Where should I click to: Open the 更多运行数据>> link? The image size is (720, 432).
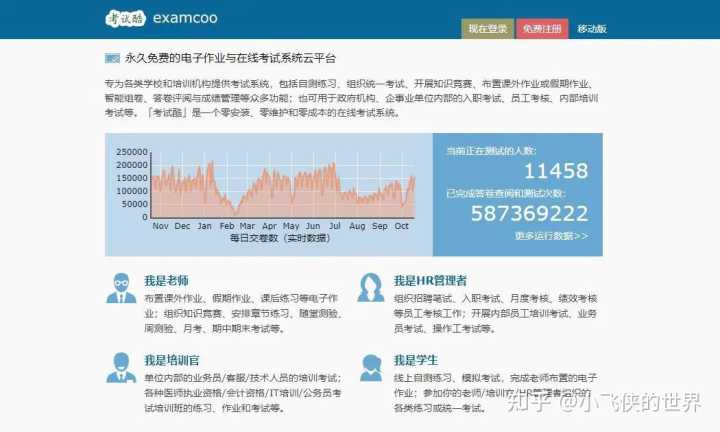point(551,236)
